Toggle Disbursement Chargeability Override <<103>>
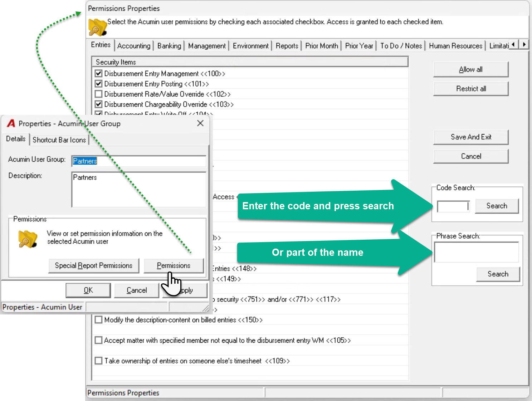Viewport: 532px width, 401px height. pyautogui.click(x=99, y=104)
